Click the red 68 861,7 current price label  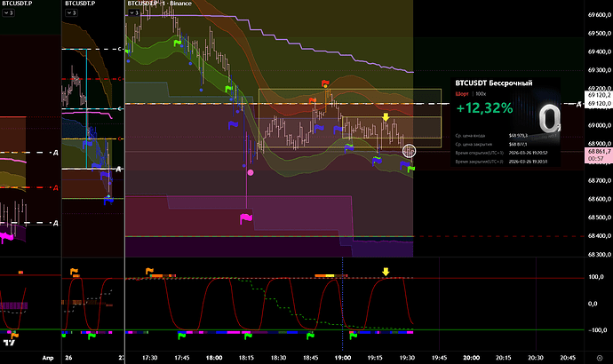(596, 153)
